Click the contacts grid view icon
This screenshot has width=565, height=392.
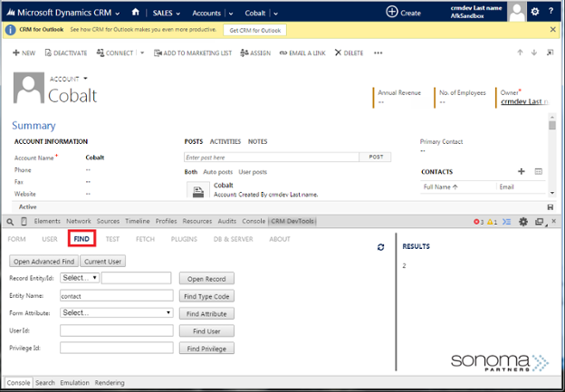(x=538, y=171)
